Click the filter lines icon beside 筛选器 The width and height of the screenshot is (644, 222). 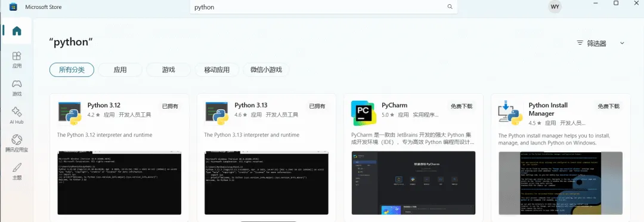point(580,43)
